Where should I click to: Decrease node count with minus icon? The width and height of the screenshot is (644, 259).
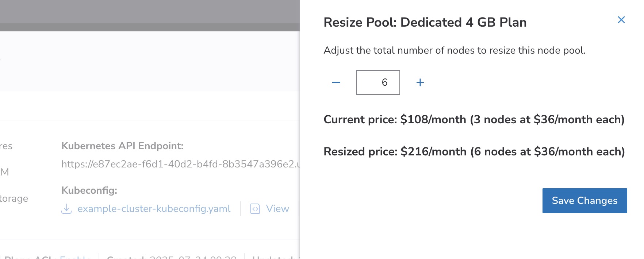tap(336, 82)
